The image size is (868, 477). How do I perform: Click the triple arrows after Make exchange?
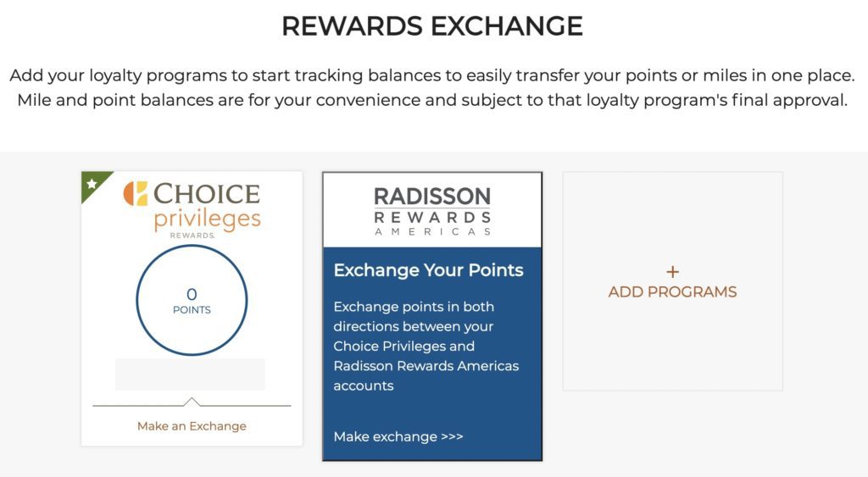(453, 437)
